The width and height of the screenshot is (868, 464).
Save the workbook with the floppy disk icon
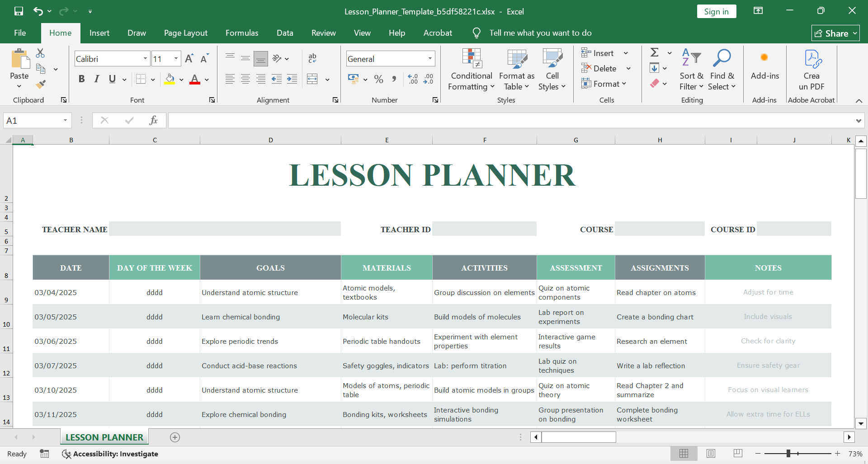(x=19, y=11)
